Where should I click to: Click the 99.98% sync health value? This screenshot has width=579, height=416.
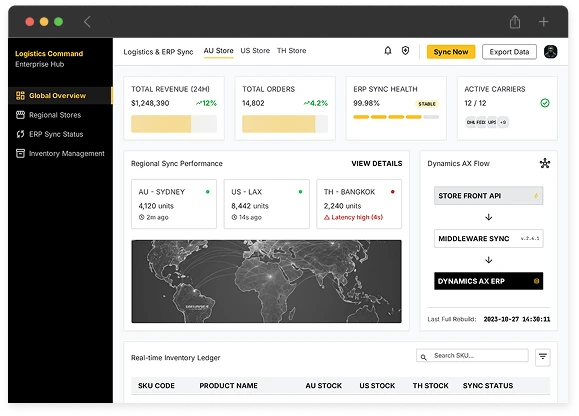(x=366, y=103)
